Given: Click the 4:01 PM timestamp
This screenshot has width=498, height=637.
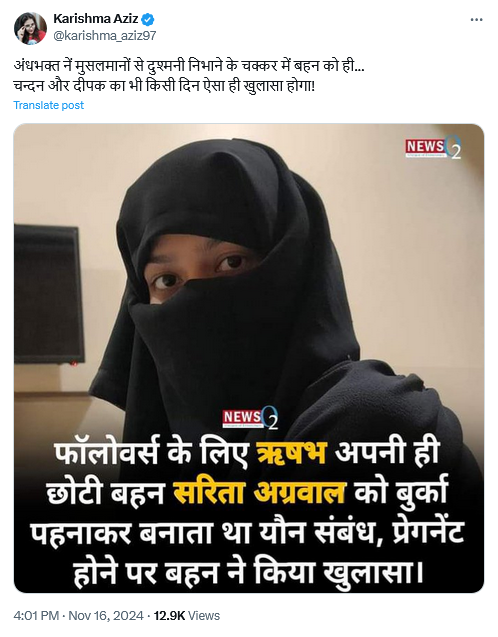Looking at the screenshot, I should point(36,615).
